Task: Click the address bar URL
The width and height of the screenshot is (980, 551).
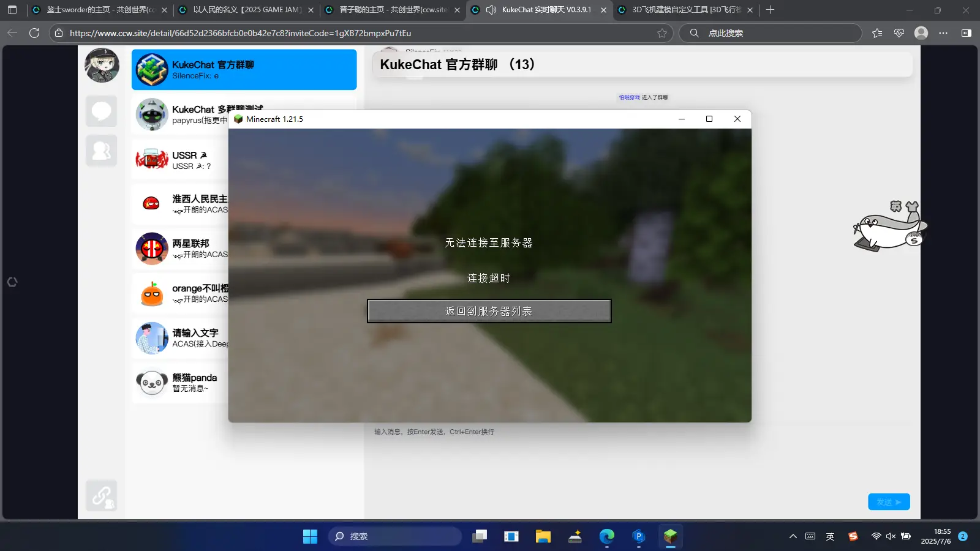Action: [x=240, y=33]
